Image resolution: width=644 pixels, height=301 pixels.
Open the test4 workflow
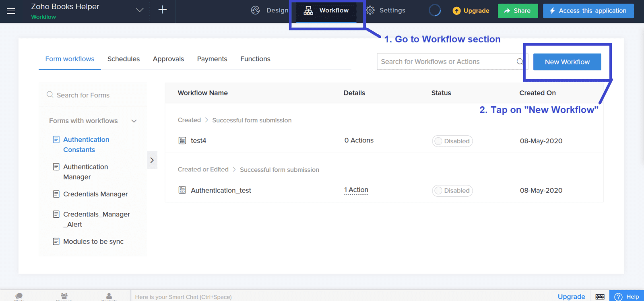[x=198, y=140]
